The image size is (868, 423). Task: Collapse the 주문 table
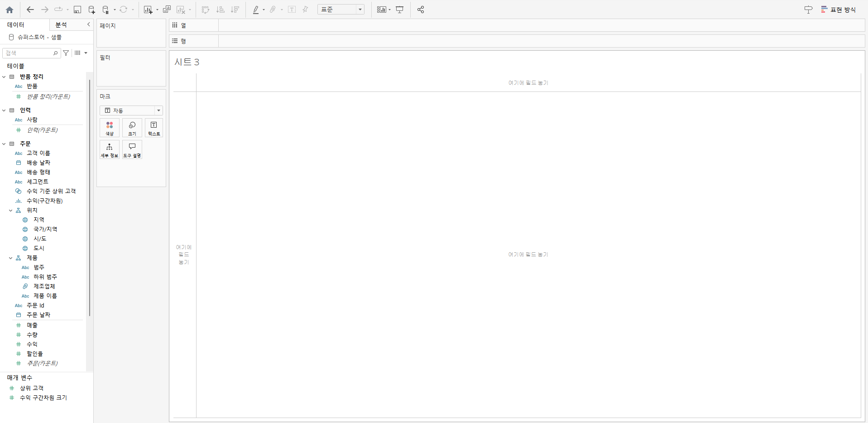[x=4, y=144]
